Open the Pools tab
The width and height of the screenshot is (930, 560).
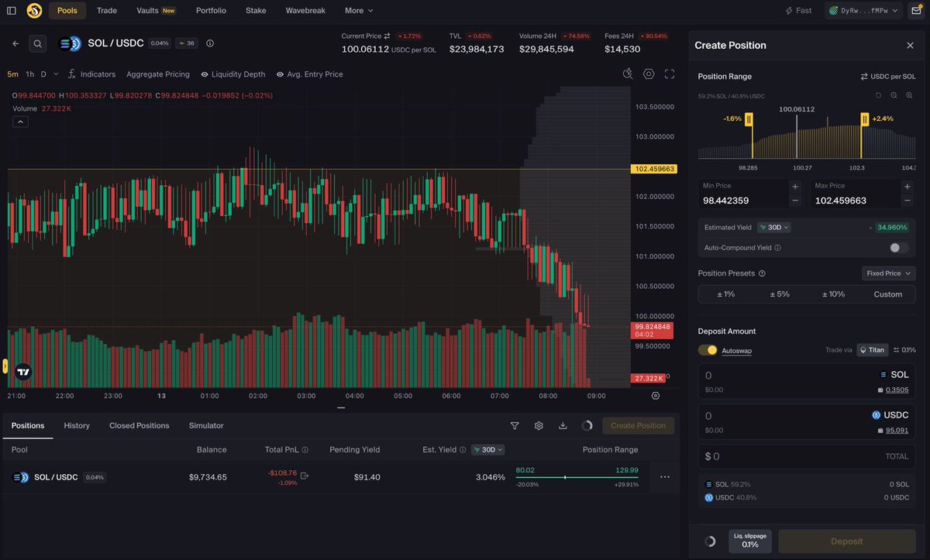[x=67, y=11]
